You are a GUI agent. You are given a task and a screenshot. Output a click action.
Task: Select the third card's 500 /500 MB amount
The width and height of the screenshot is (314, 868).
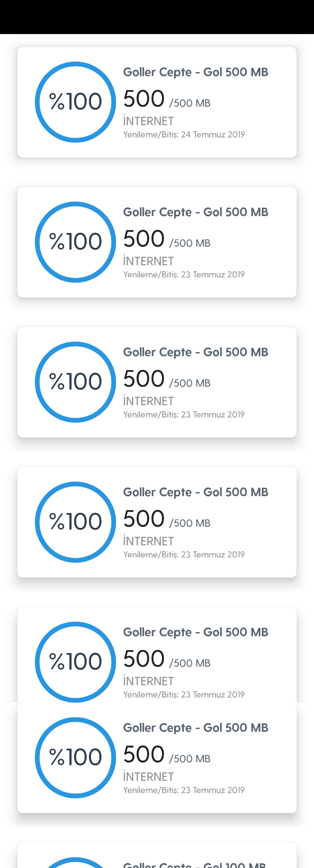point(167,379)
